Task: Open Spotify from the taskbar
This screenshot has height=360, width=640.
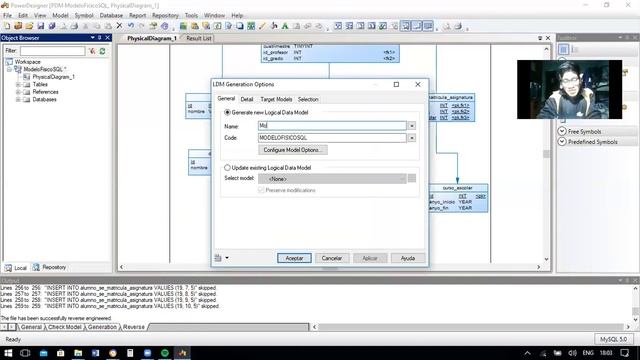Action: pos(165,353)
